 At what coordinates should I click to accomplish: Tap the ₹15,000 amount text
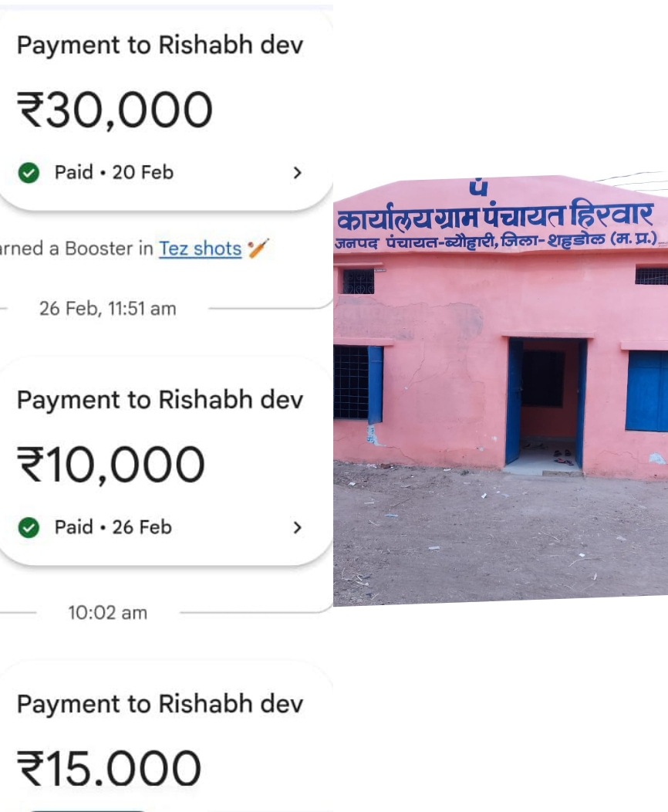110,769
